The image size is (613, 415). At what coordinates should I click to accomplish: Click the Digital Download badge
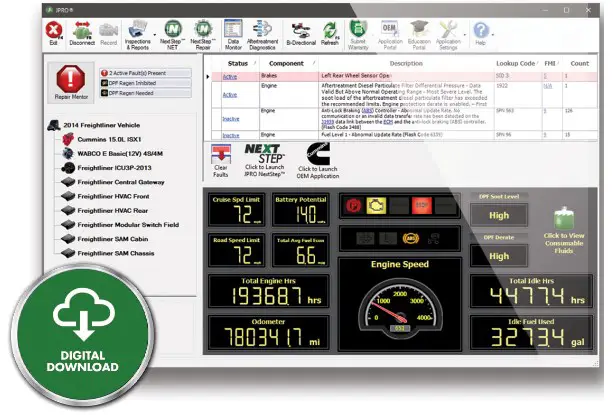pos(82,336)
